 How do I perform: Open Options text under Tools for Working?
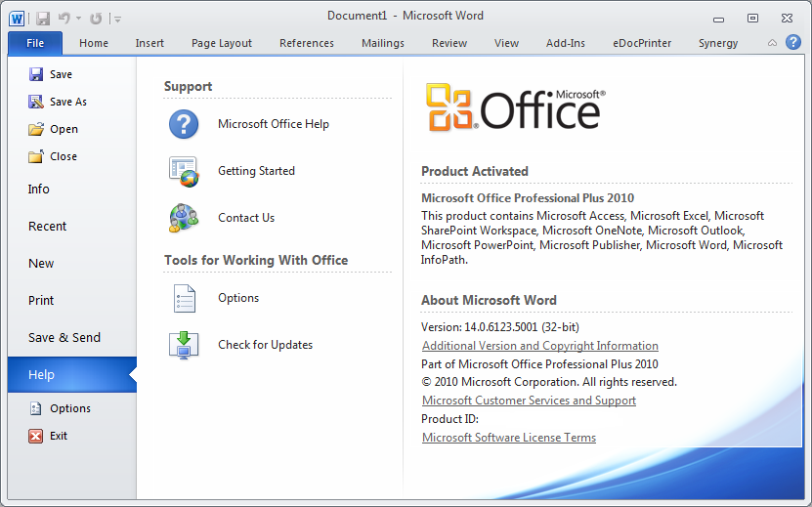tap(238, 298)
